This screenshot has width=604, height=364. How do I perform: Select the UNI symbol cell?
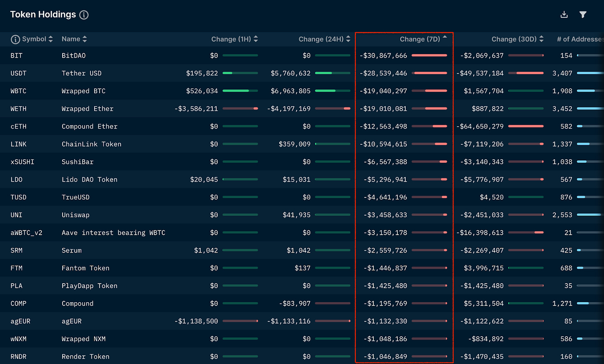[17, 215]
